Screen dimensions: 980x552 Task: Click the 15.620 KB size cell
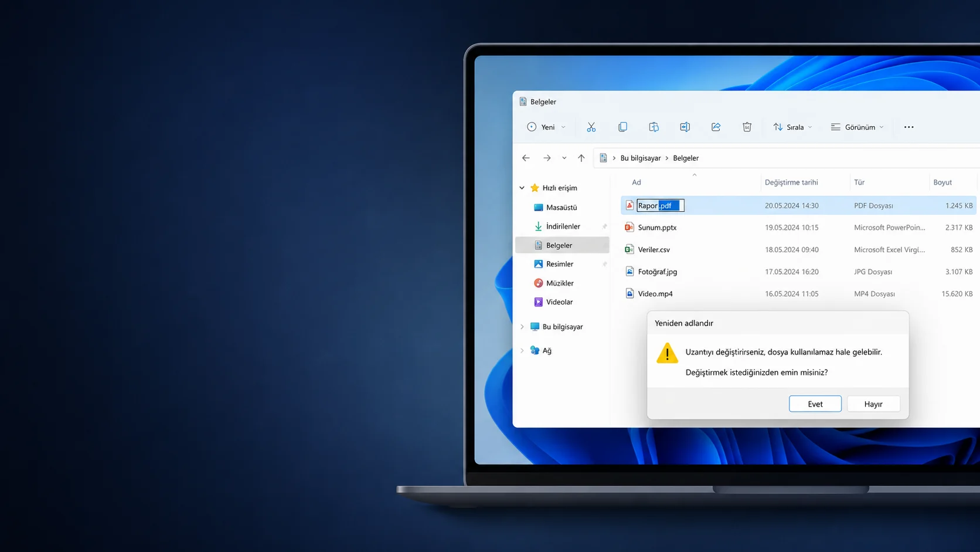click(x=957, y=293)
